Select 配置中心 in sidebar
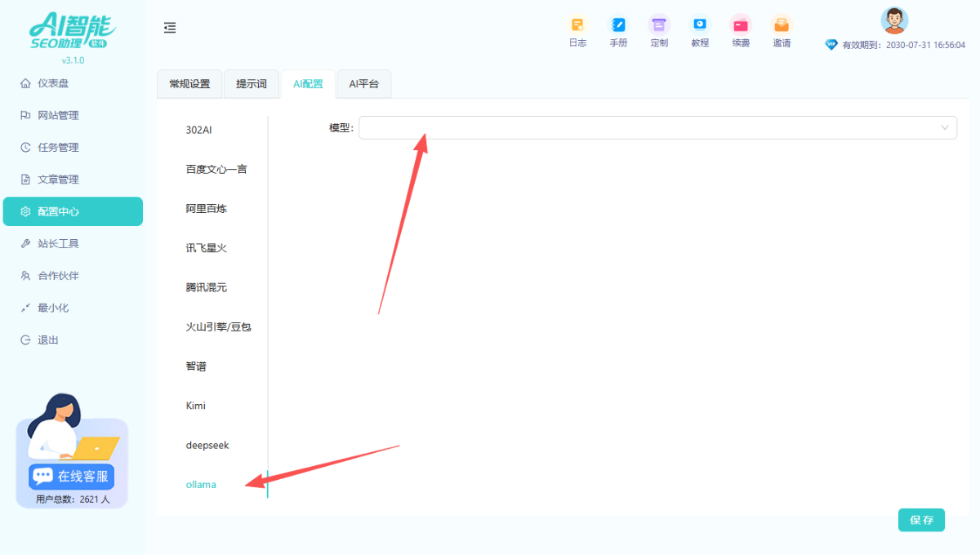Screen dimensions: 980x555 (x=73, y=211)
